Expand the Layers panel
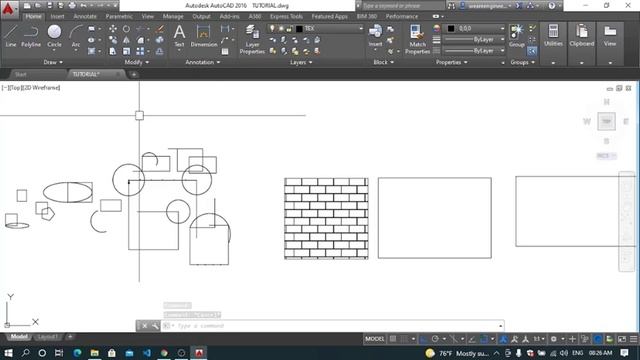The height and width of the screenshot is (360, 640). click(301, 62)
